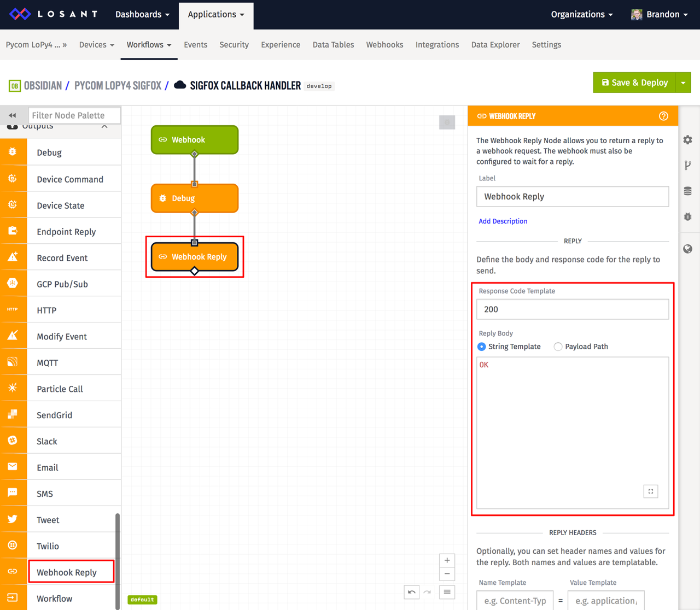
Task: Select the HTTP node palette icon
Action: pyautogui.click(x=13, y=309)
